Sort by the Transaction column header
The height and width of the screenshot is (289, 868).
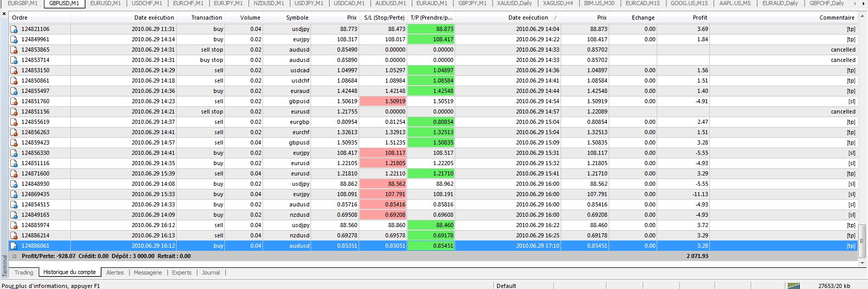[x=202, y=18]
